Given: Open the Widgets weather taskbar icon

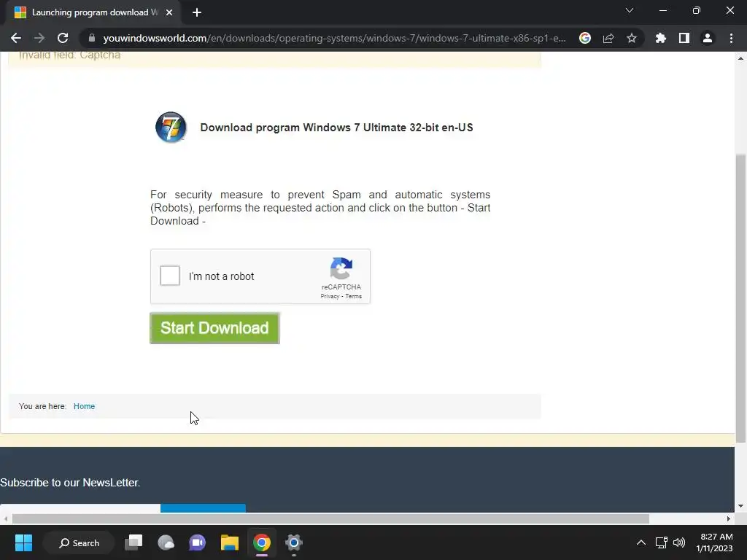Looking at the screenshot, I should pyautogui.click(x=166, y=542).
